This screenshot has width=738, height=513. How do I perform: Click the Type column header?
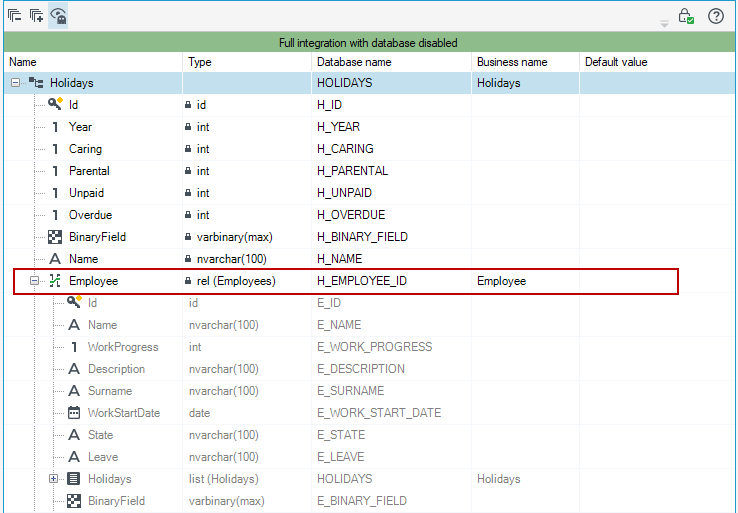[247, 62]
